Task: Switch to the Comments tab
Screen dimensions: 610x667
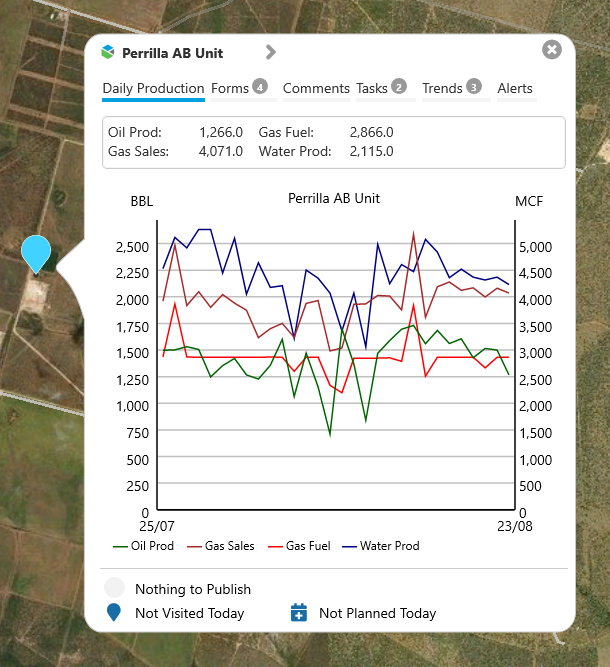Action: (316, 89)
